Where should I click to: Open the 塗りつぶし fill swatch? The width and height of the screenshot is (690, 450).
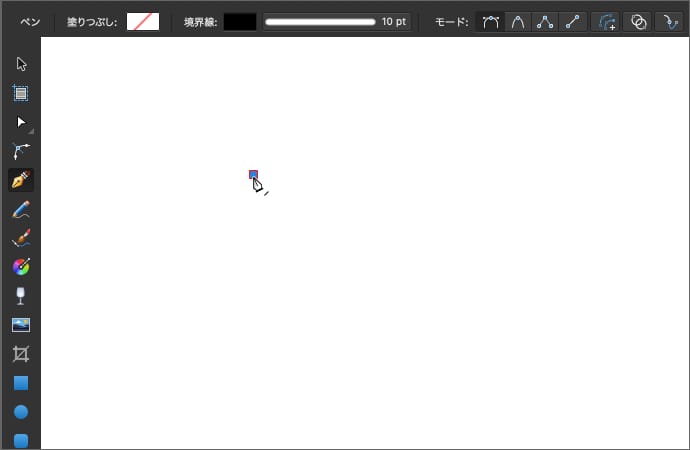tap(142, 21)
